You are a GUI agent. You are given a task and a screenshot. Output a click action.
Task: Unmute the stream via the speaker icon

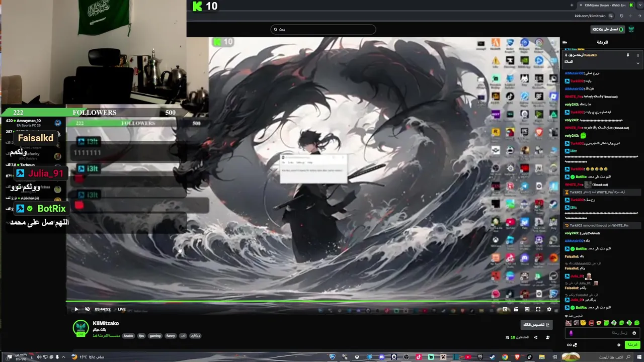[87, 309]
